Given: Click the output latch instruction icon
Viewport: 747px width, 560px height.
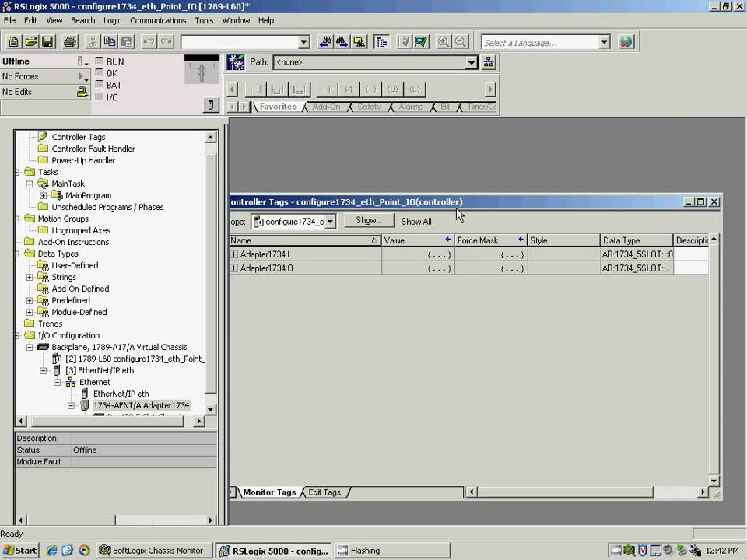Looking at the screenshot, I should (414, 89).
